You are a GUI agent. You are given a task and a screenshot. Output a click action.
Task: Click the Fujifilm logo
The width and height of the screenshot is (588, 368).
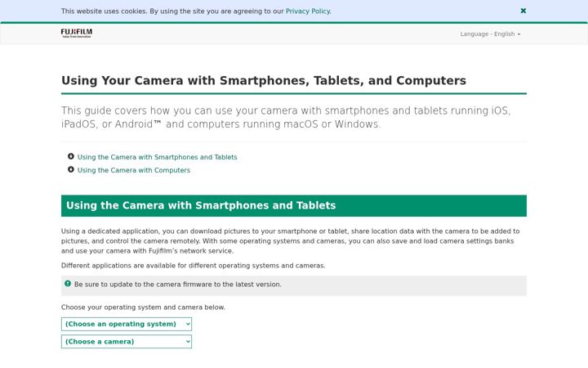77,33
